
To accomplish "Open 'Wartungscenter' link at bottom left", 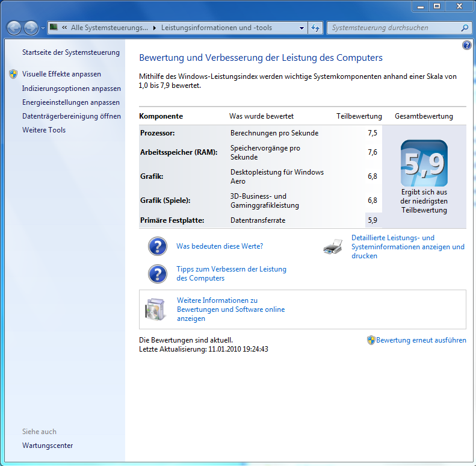I will [48, 446].
